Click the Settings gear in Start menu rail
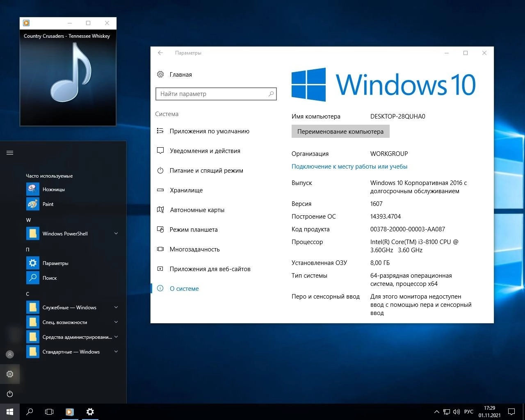The height and width of the screenshot is (420, 525). pos(10,374)
